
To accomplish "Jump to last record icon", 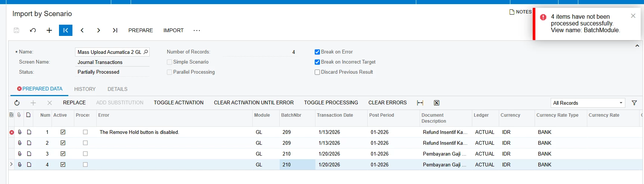I will click(x=115, y=30).
